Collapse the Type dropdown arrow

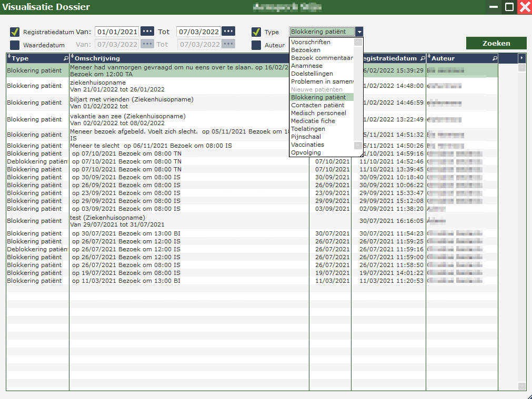point(359,32)
